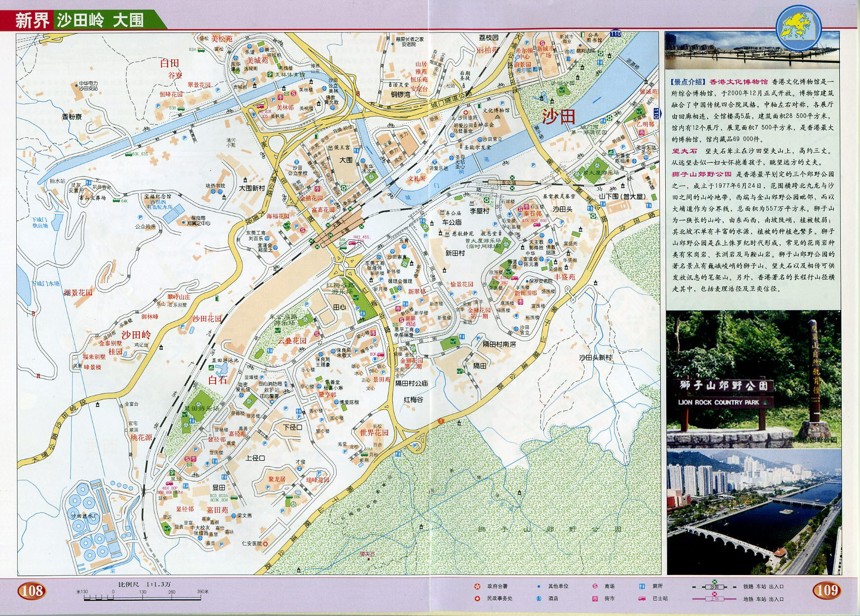Open the Shing Mun River bridge photo

point(753,512)
